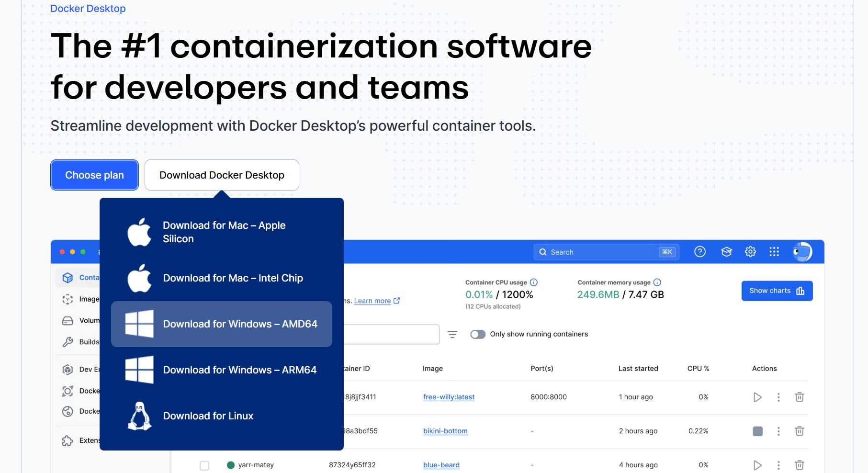The image size is (868, 473).
Task: Select 'Download for Linux' from the menu
Action: 208,416
